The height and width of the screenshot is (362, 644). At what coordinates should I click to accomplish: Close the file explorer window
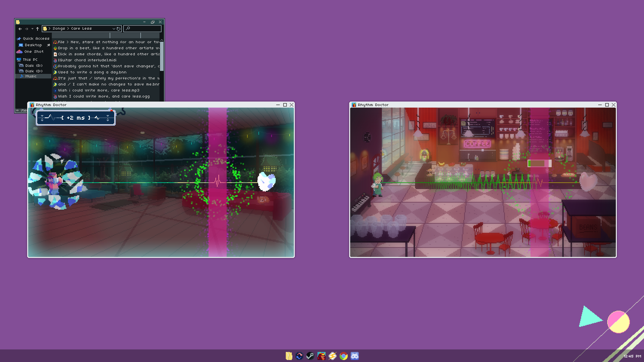click(160, 22)
